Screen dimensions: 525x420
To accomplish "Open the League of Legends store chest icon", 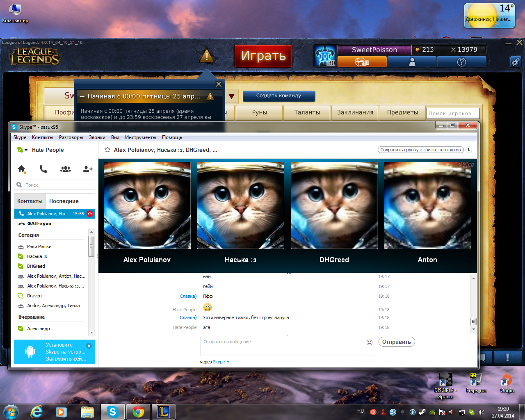I will click(x=362, y=62).
